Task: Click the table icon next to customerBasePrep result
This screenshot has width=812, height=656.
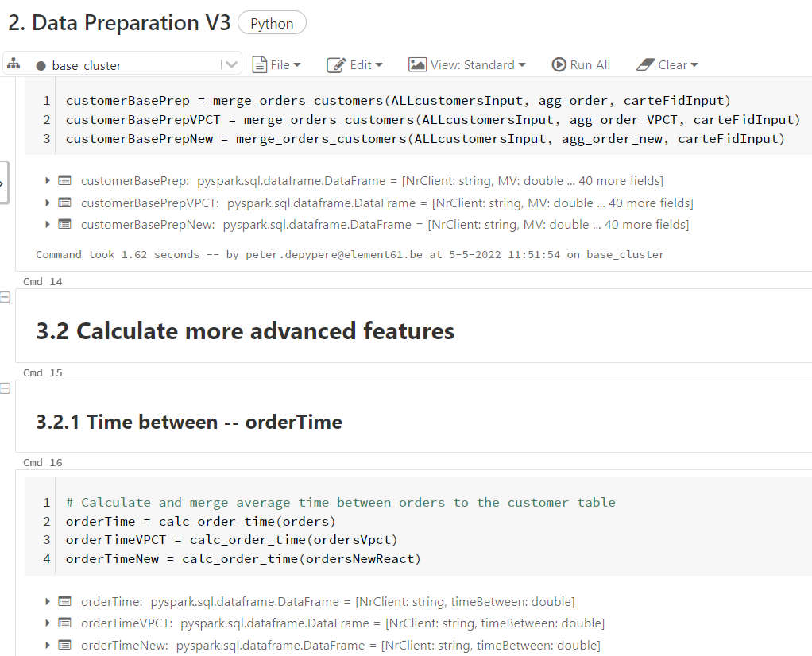Action: click(x=64, y=180)
